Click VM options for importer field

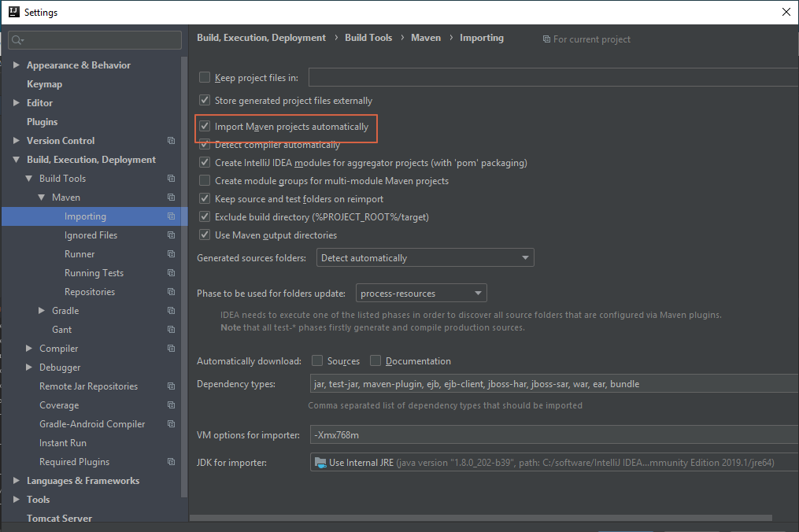tap(554, 434)
